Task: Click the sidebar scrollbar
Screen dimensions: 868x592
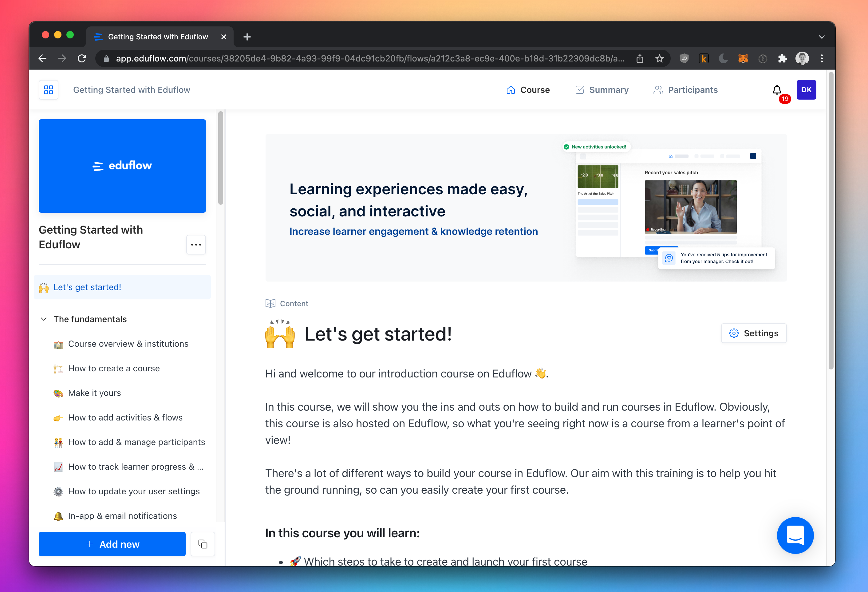Action: 221,158
